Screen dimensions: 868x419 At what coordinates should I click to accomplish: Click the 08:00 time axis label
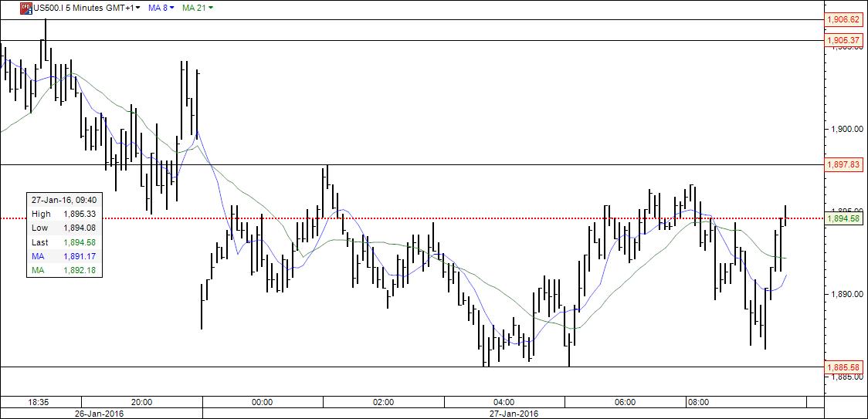[x=698, y=402]
